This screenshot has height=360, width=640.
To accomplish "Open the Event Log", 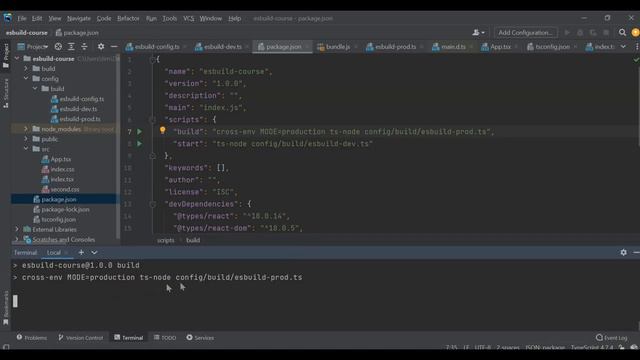I will coord(611,338).
